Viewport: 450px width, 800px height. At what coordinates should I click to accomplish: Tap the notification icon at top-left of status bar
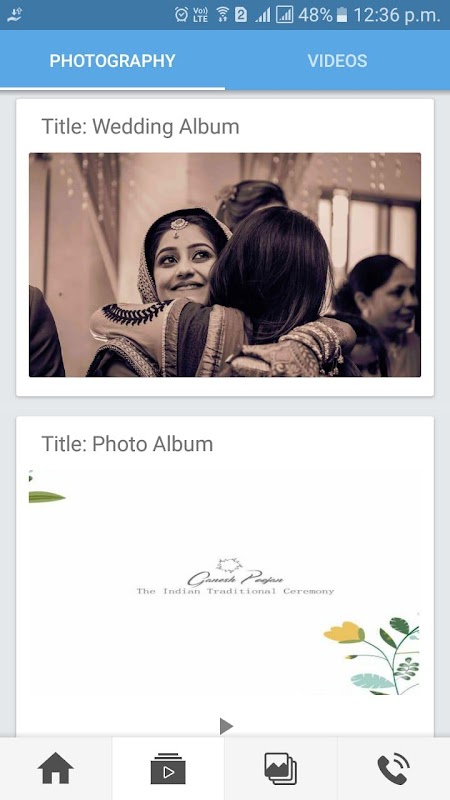point(15,15)
